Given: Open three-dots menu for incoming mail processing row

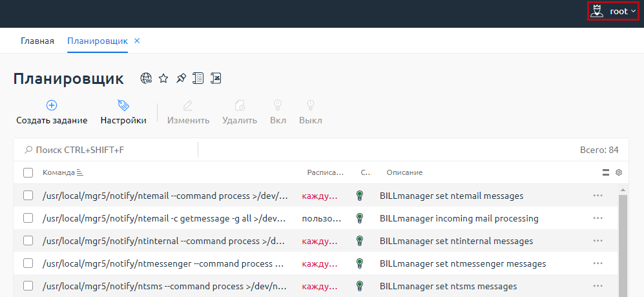Looking at the screenshot, I should [x=597, y=218].
